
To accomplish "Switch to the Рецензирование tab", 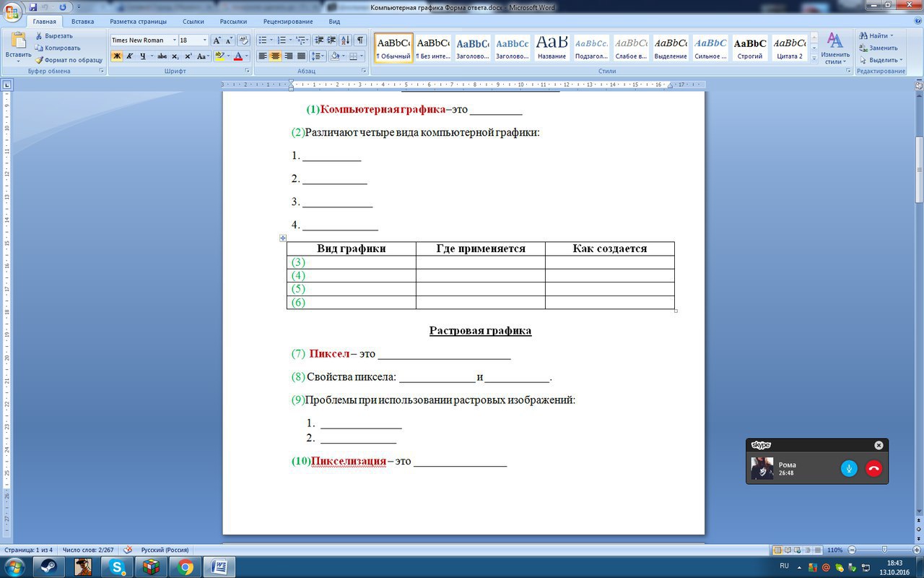I will pyautogui.click(x=289, y=22).
